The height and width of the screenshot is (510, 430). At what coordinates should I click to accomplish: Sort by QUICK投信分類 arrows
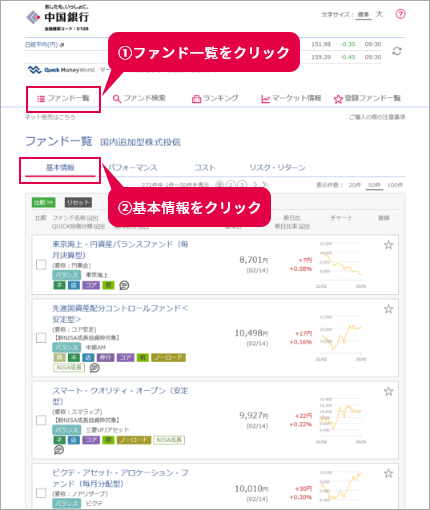(x=99, y=226)
